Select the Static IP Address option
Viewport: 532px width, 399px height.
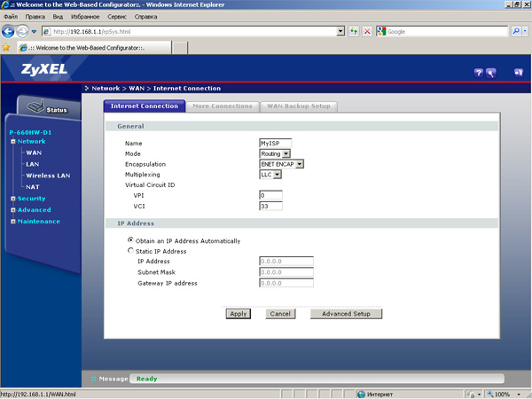[x=131, y=251]
